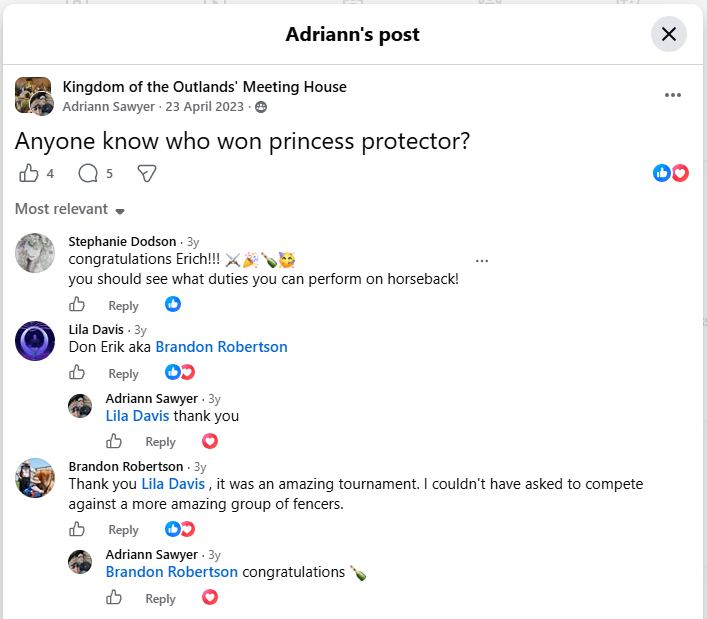The height and width of the screenshot is (619, 707).
Task: View heart reaction on Adriann's congratulations reply
Action: tap(210, 597)
